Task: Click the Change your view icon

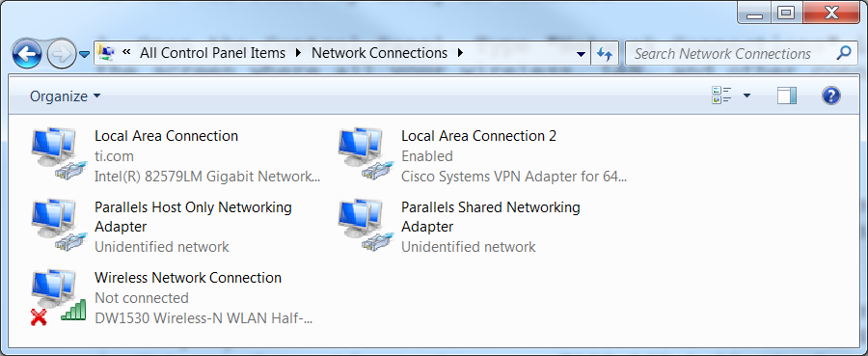Action: click(x=721, y=96)
